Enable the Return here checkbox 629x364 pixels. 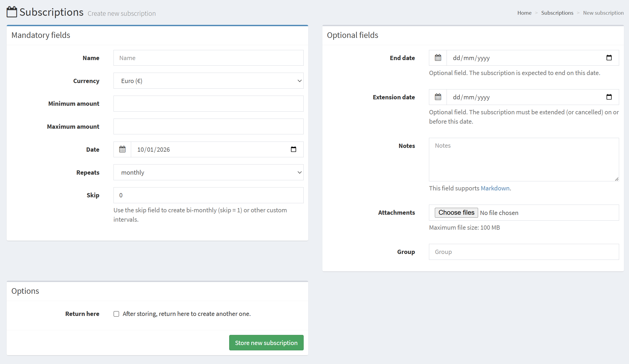tap(116, 314)
